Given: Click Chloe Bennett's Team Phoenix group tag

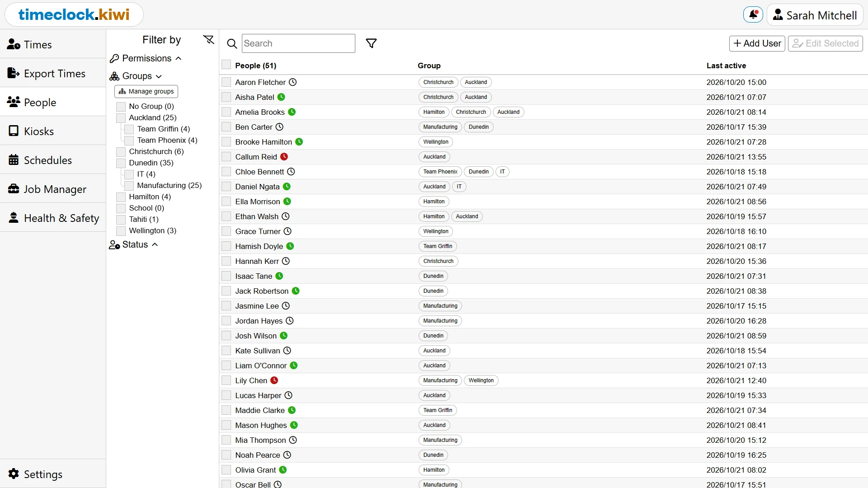Looking at the screenshot, I should (440, 172).
